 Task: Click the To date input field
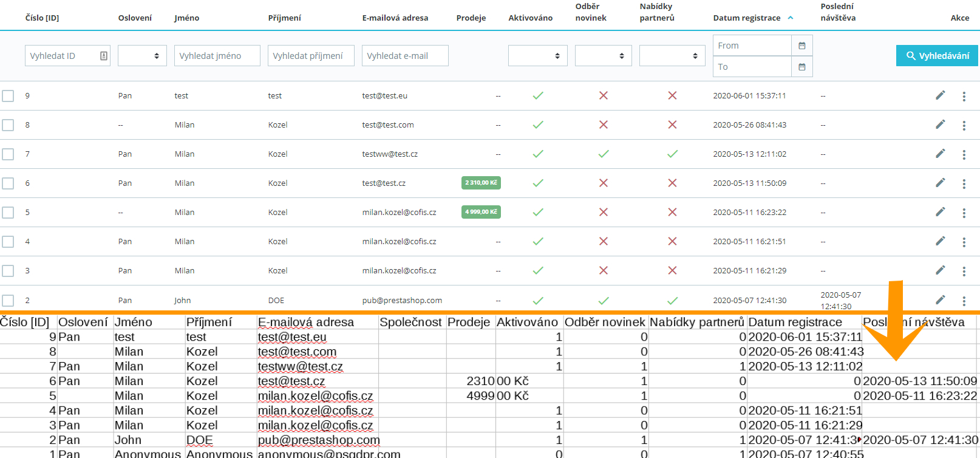pos(752,67)
